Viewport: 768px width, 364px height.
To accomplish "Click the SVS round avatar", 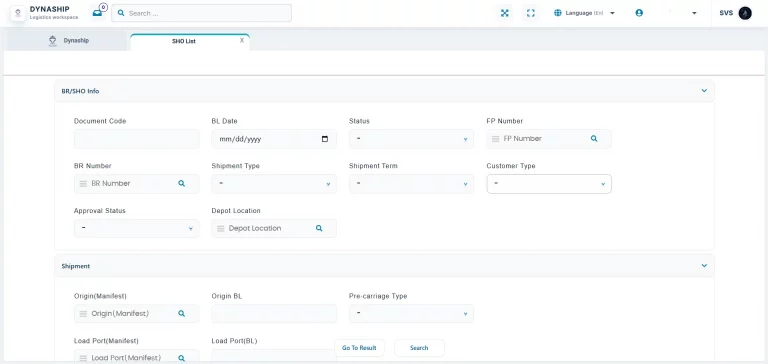I will [745, 13].
